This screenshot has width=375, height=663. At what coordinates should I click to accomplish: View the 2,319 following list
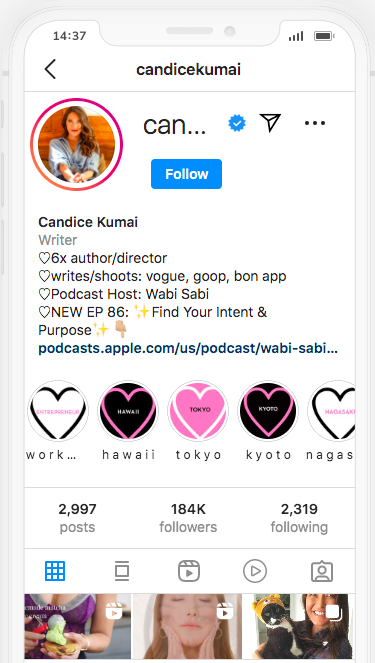coord(299,518)
